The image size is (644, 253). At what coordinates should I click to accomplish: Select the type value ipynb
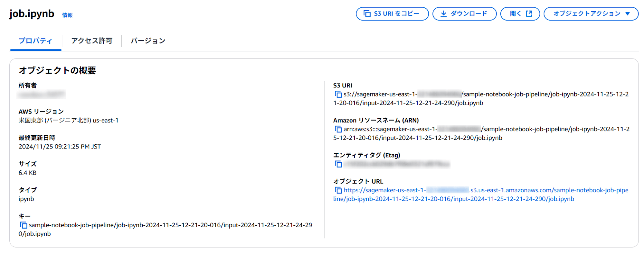coord(26,199)
